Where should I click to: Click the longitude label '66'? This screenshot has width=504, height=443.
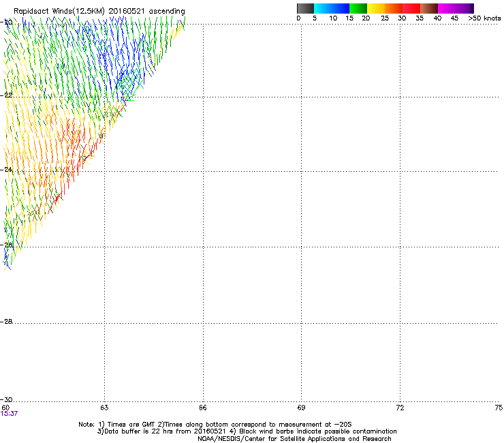203,408
